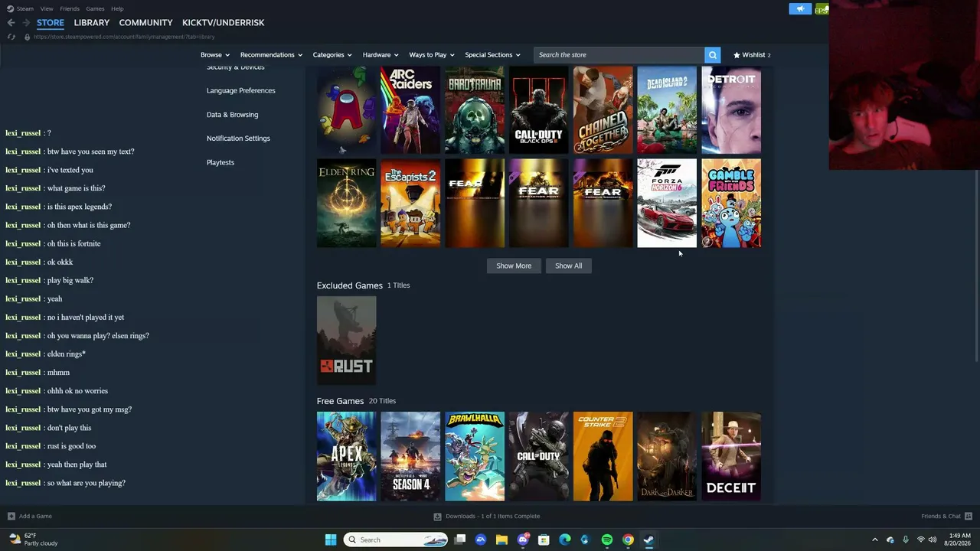Open the Special Sections dropdown

click(492, 55)
